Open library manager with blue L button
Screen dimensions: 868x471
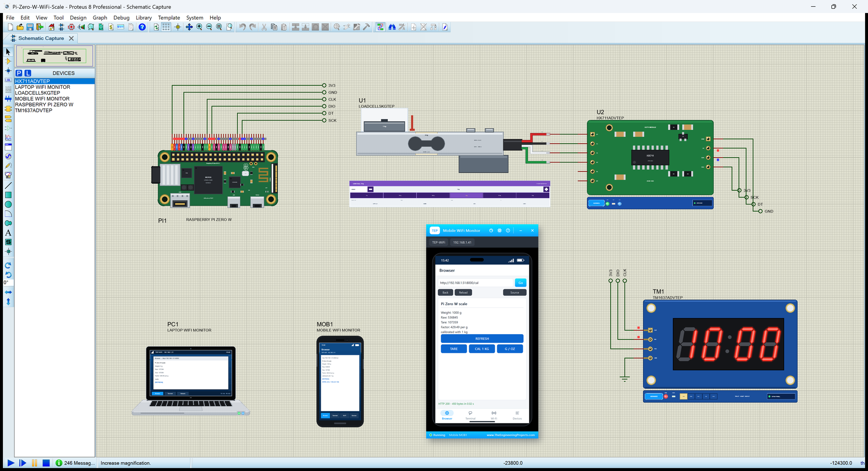[x=28, y=73]
